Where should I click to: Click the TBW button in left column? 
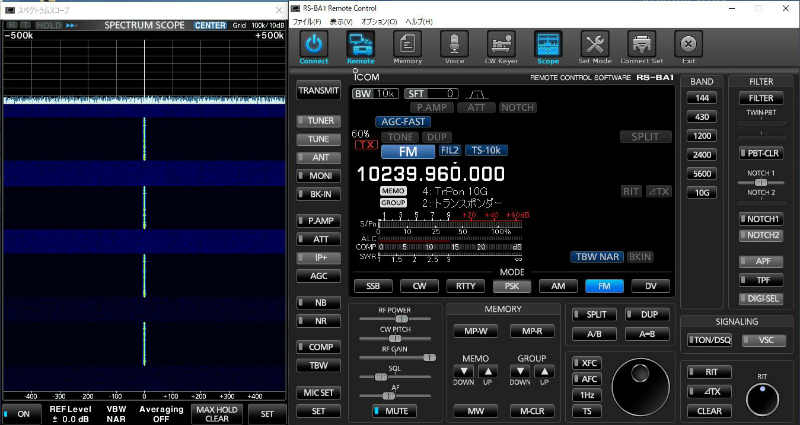[319, 365]
